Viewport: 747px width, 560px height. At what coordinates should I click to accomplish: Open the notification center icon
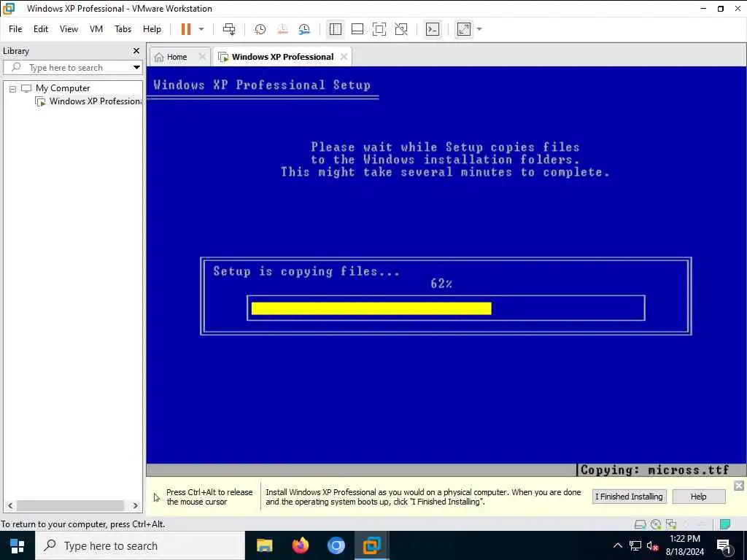(x=724, y=546)
